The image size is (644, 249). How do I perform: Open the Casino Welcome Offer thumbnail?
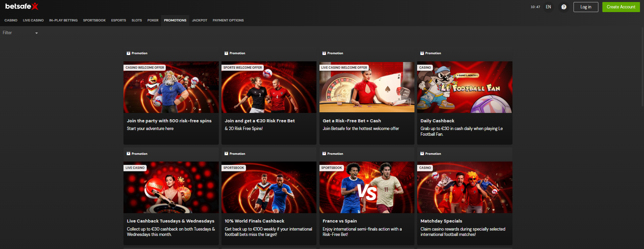click(171, 87)
